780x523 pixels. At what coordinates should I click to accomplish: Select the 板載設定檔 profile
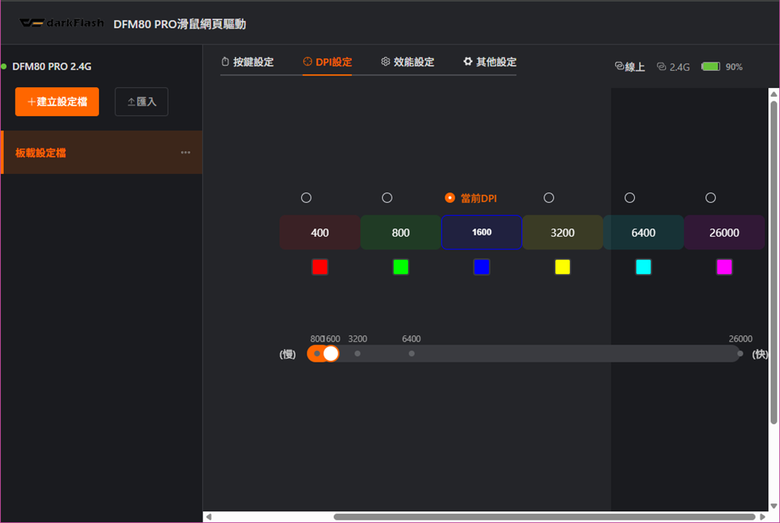coord(101,152)
